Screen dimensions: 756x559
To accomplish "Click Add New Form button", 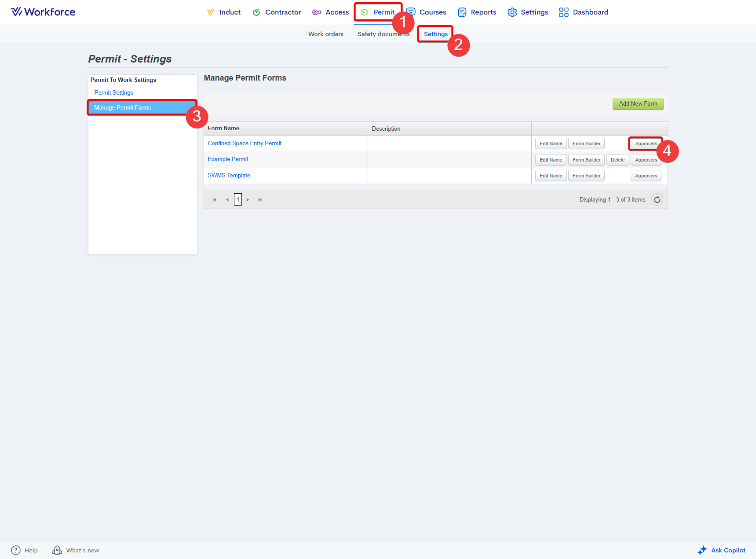I will [x=638, y=104].
